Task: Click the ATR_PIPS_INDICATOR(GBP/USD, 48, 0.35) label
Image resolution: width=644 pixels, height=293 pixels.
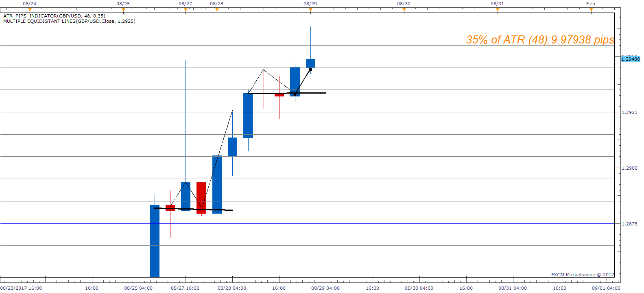Action: coord(54,16)
